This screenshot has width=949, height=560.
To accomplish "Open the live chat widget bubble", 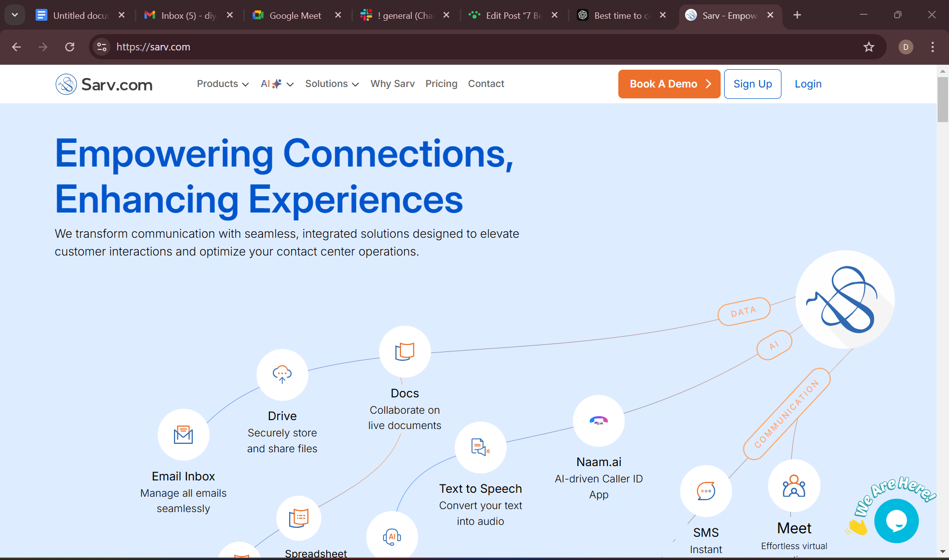I will (897, 520).
